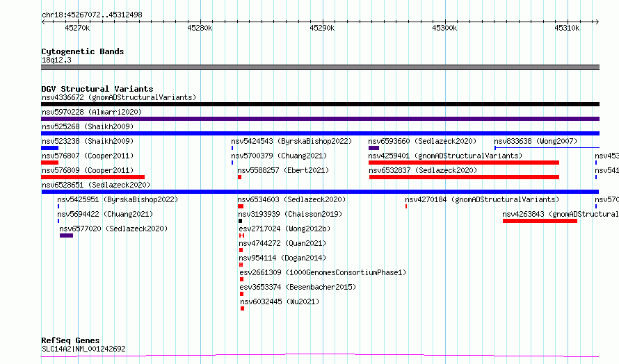Click the esv2661309 1000Genomes marker
619x364 pixels.
[241, 279]
